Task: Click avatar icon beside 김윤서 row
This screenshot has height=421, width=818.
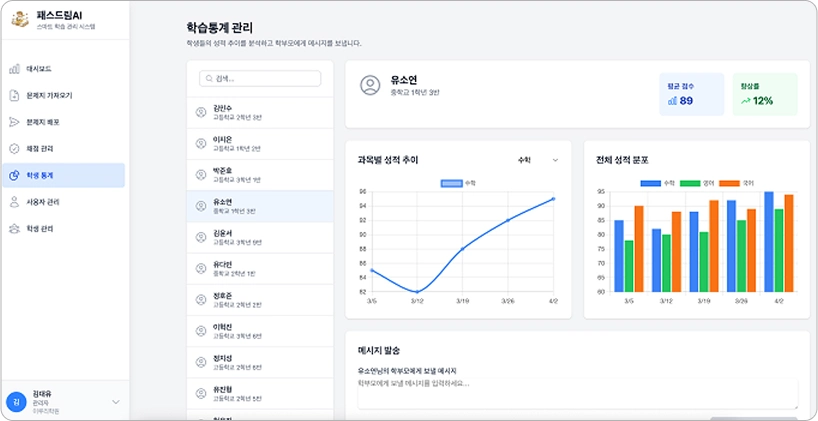Action: pos(201,237)
